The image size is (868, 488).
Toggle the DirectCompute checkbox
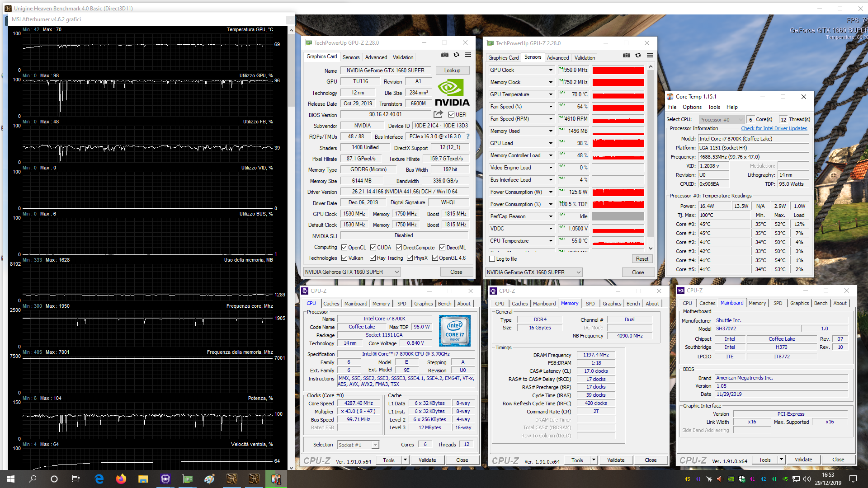pyautogui.click(x=399, y=248)
